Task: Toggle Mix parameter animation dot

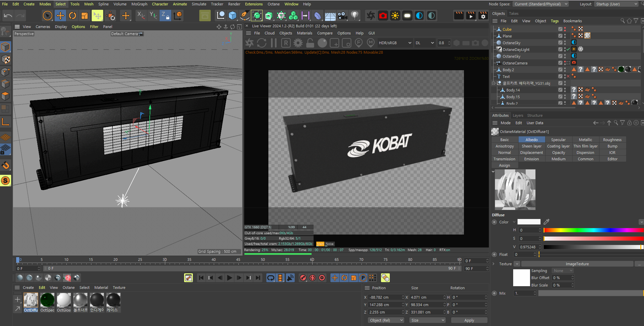Action: point(494,293)
